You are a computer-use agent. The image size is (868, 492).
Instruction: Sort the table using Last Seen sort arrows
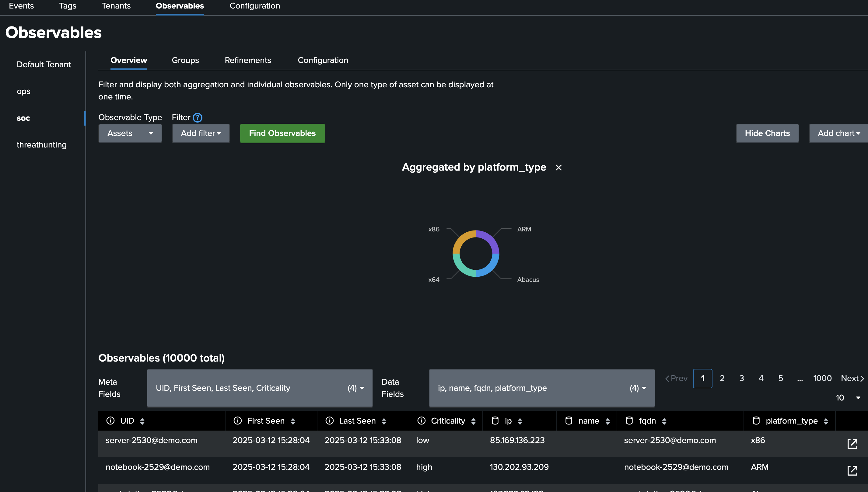[x=384, y=421]
